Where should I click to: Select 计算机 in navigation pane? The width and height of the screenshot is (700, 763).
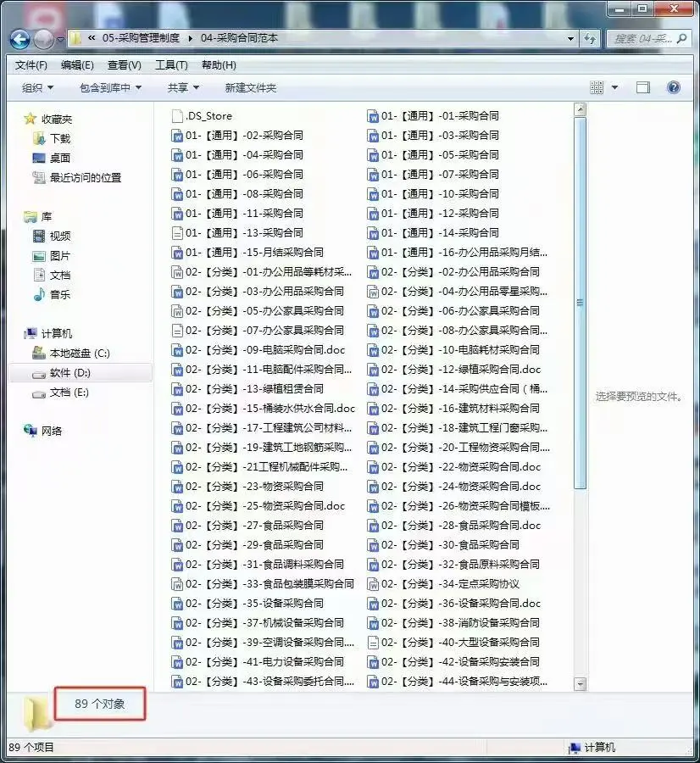[48, 333]
